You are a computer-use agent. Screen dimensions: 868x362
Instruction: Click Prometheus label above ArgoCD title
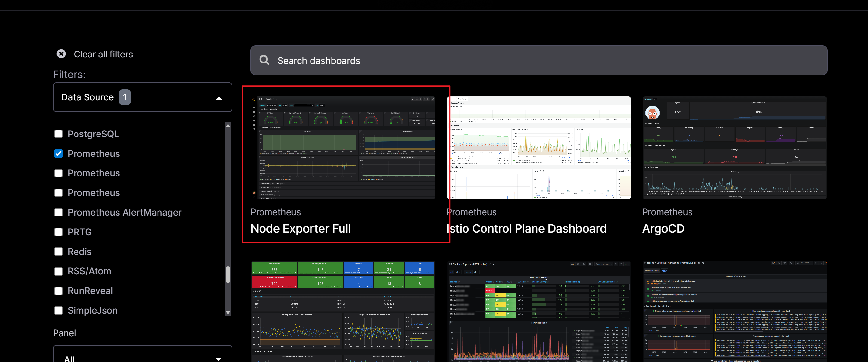667,212
